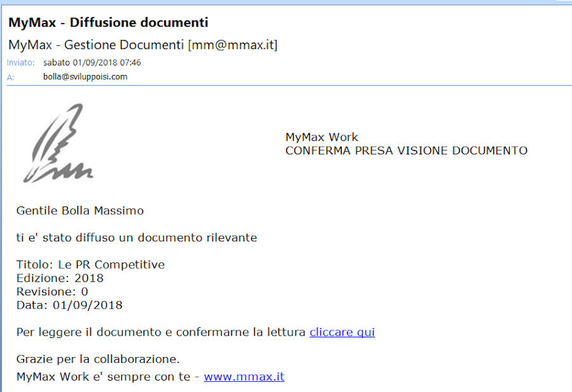The width and height of the screenshot is (572, 392).
Task: Click 'Revisione: 0' line
Action: pyautogui.click(x=52, y=292)
